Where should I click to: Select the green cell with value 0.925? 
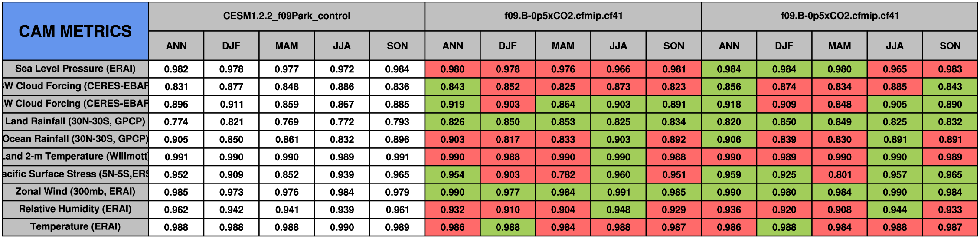pos(784,174)
